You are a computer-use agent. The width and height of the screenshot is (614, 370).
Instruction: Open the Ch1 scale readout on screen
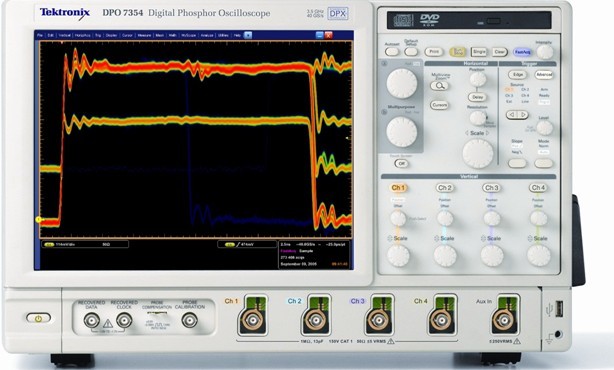coord(85,244)
